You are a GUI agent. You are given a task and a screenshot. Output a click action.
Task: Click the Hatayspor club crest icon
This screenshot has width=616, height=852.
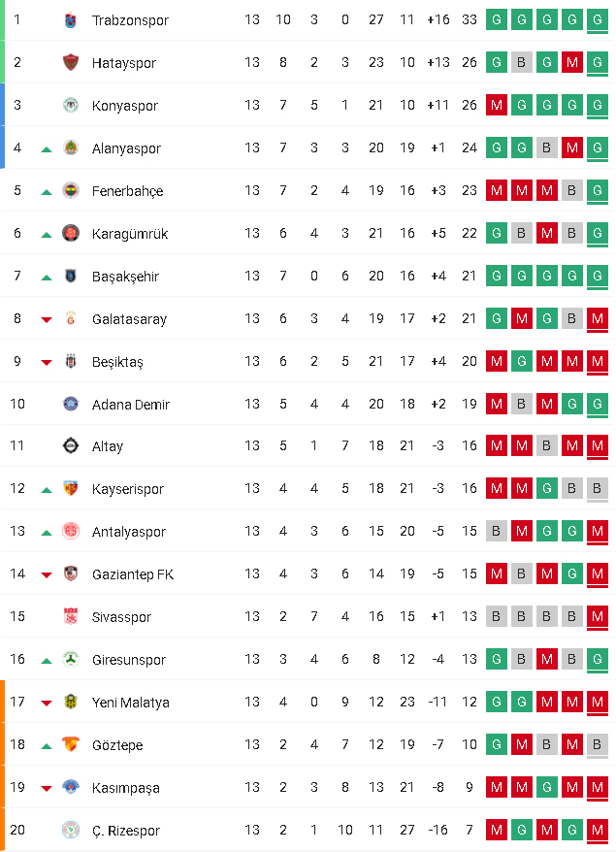(70, 63)
